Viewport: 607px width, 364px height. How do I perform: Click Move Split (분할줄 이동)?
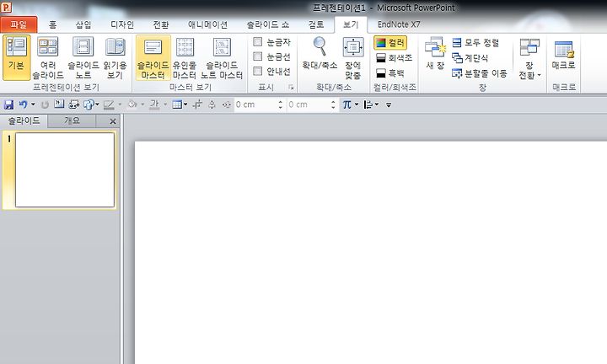(x=479, y=73)
